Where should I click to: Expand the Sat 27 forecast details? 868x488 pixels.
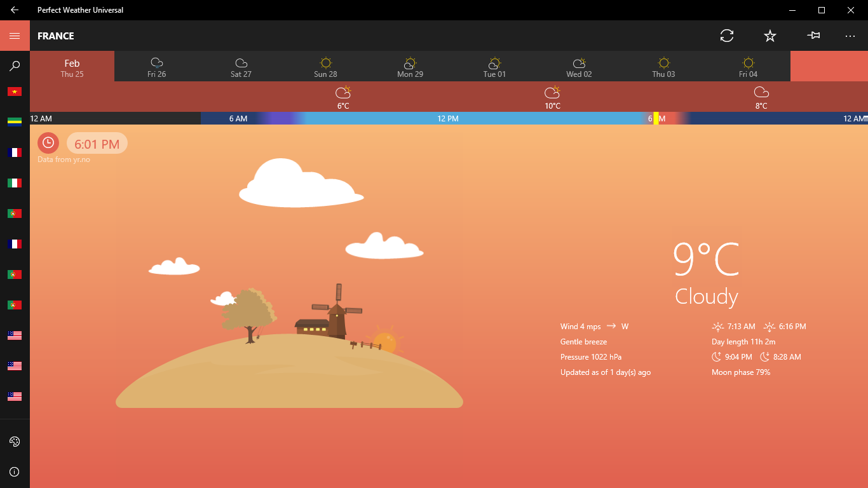click(241, 66)
